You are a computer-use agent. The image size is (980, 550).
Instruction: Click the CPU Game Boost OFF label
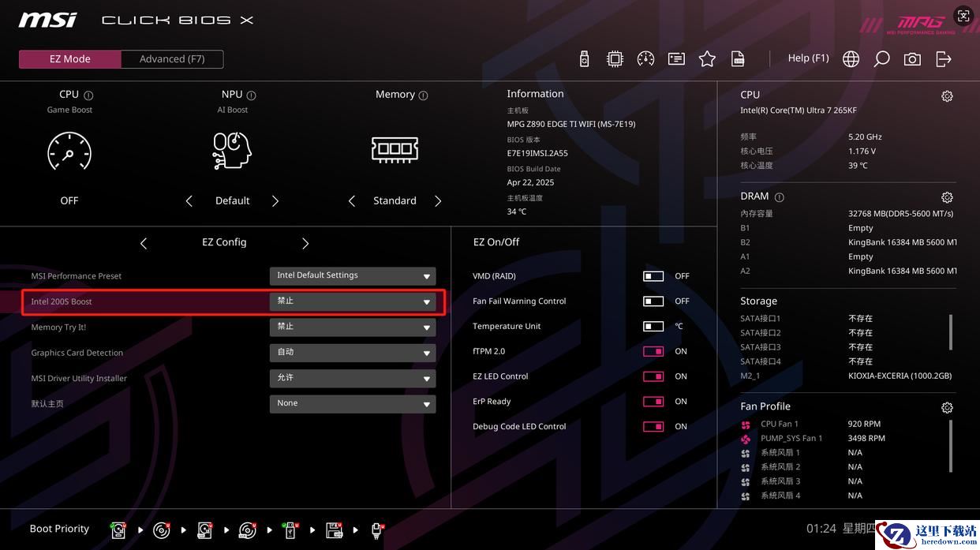pyautogui.click(x=69, y=201)
